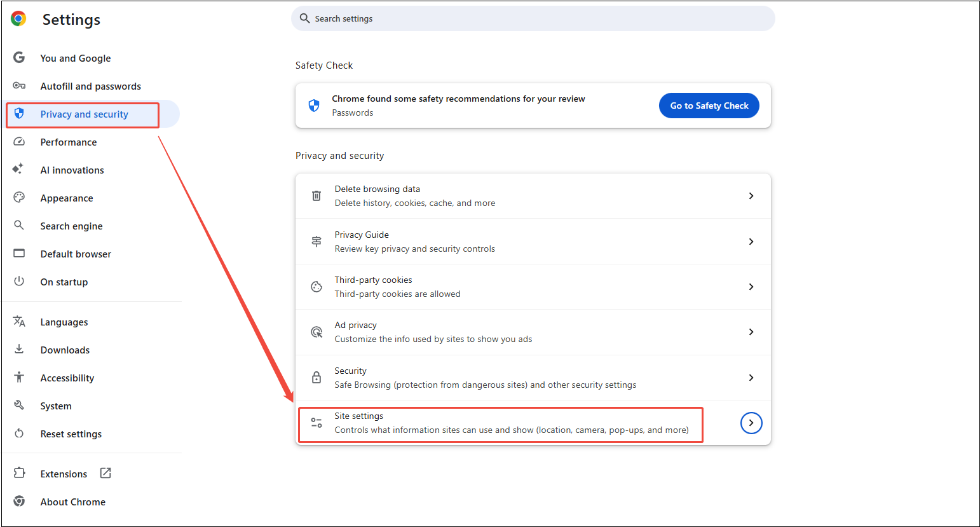The image size is (980, 527).
Task: Open the You and Google settings
Action: 75,58
